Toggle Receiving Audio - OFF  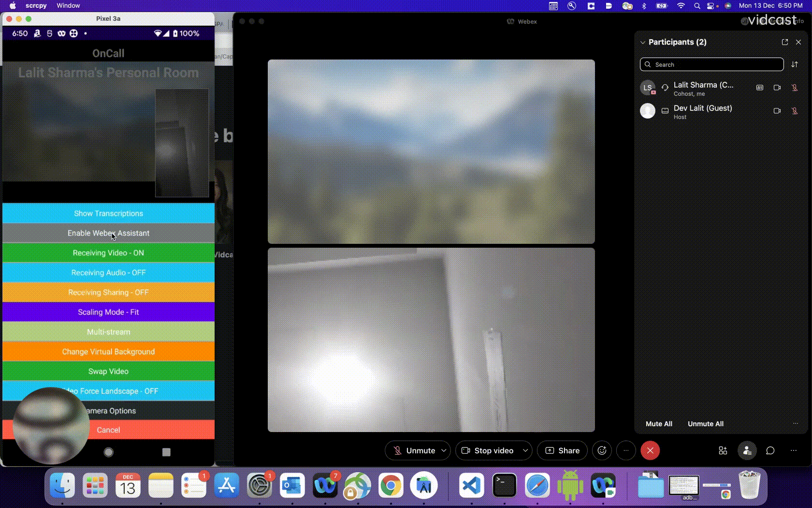pyautogui.click(x=108, y=273)
